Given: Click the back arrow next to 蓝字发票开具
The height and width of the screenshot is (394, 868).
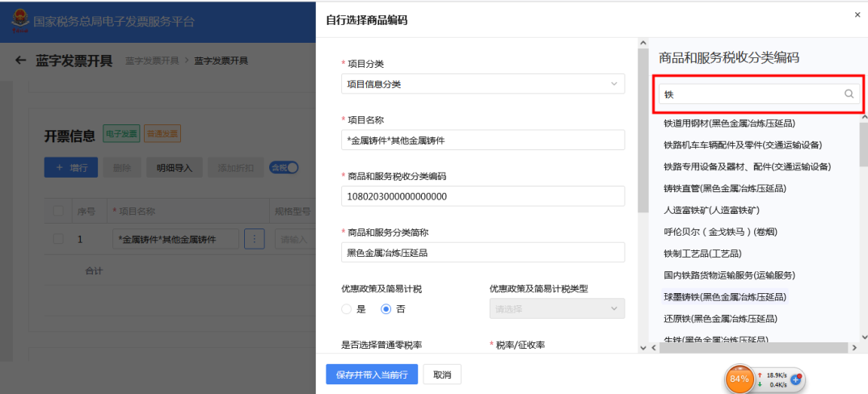Looking at the screenshot, I should pos(20,61).
